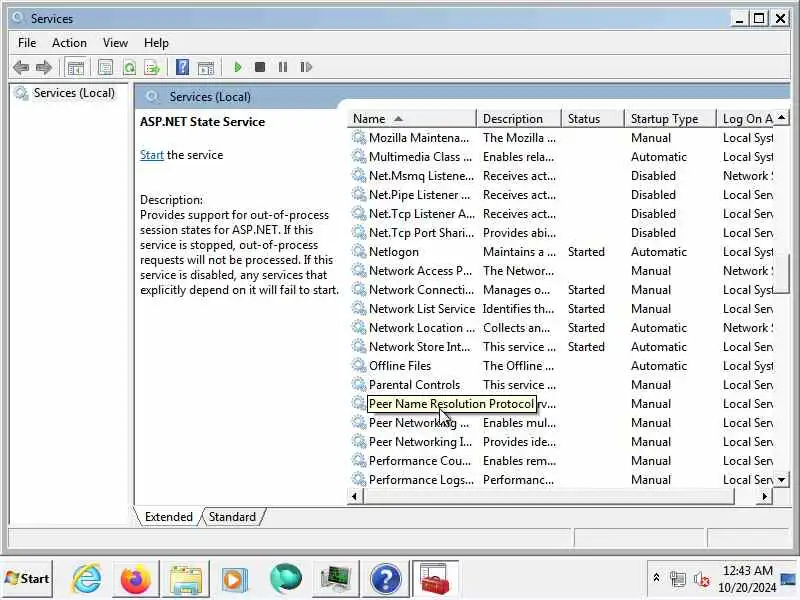Screen dimensions: 800x600
Task: Open the Help menu
Action: coord(156,43)
